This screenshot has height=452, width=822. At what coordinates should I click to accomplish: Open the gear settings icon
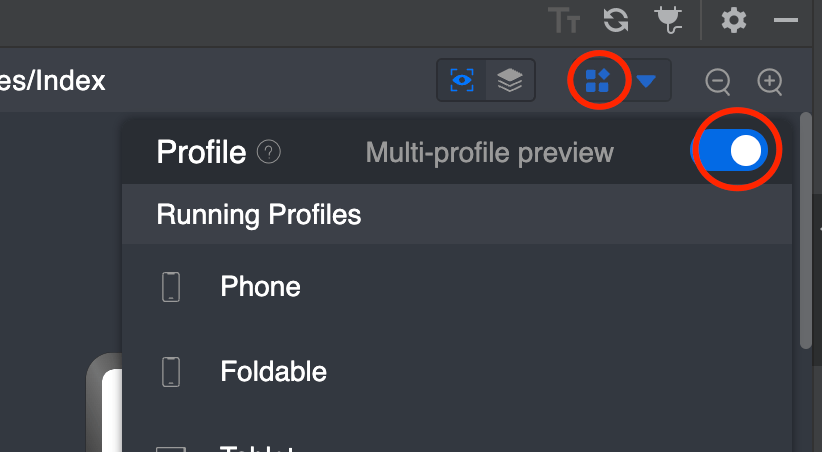734,20
